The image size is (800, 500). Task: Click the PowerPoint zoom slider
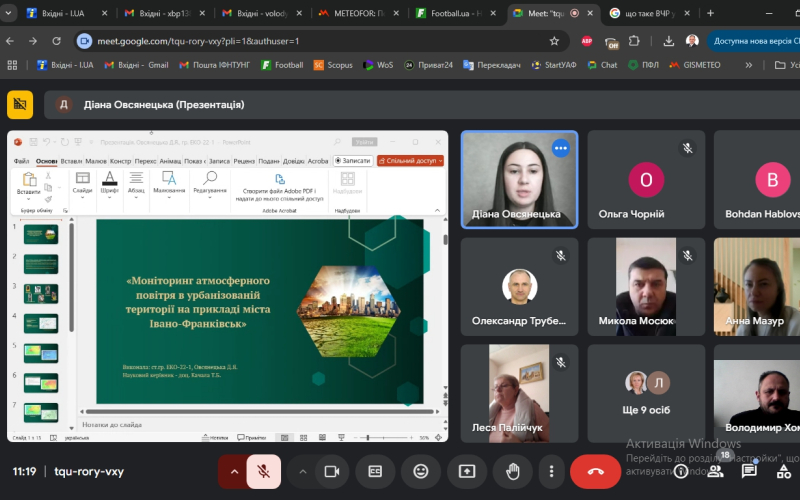pyautogui.click(x=384, y=437)
